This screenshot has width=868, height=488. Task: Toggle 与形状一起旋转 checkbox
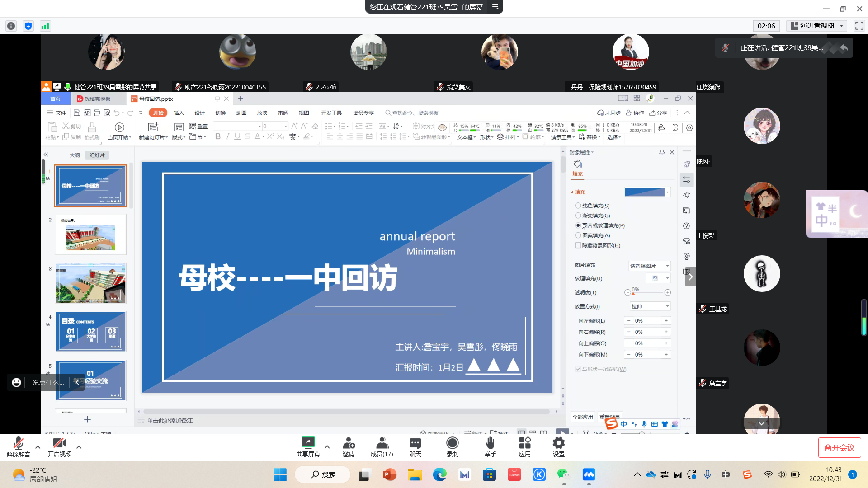click(578, 369)
